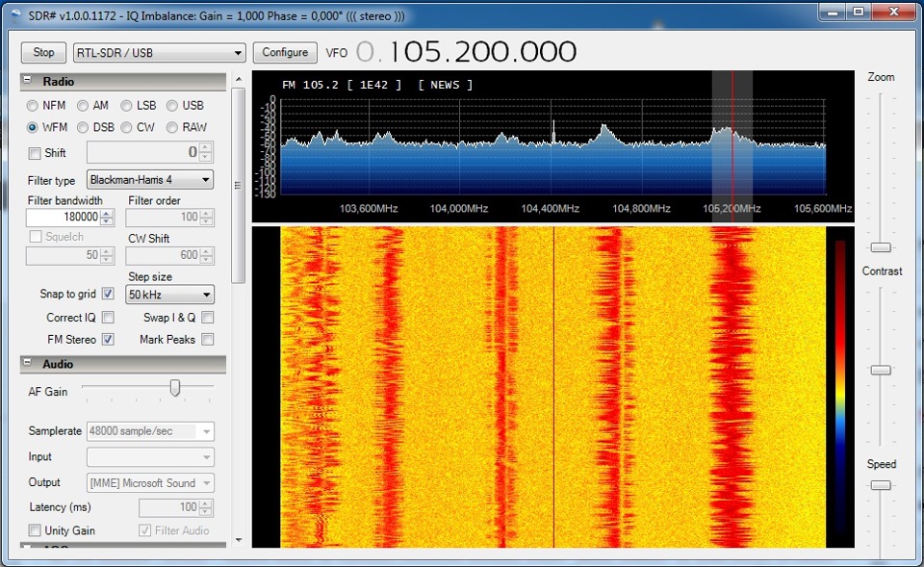
Task: Click the '105,600MHz' frequency axis label
Action: click(823, 209)
